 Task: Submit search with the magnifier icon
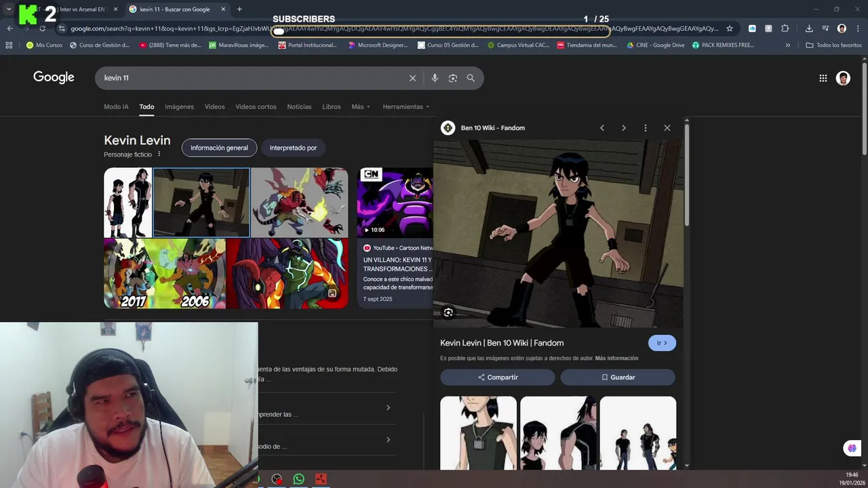(471, 78)
